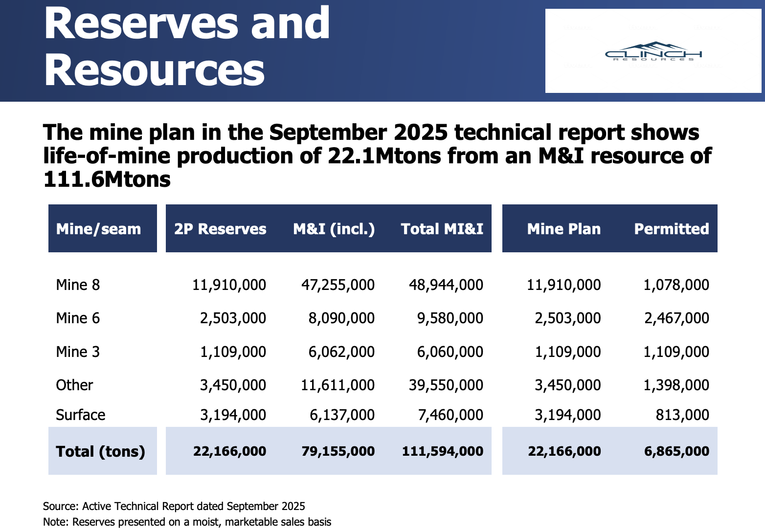This screenshot has height=532, width=765.
Task: Select the Permitted column header
Action: click(671, 229)
